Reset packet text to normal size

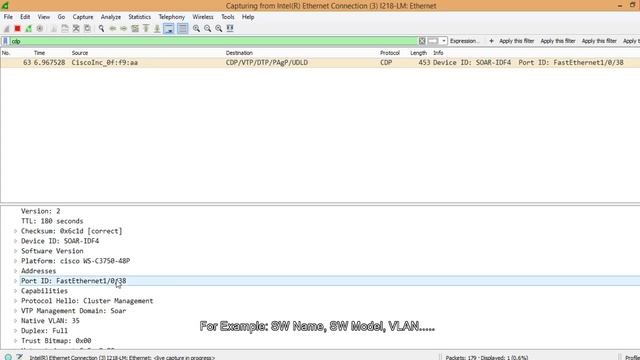pyautogui.click(x=219, y=29)
